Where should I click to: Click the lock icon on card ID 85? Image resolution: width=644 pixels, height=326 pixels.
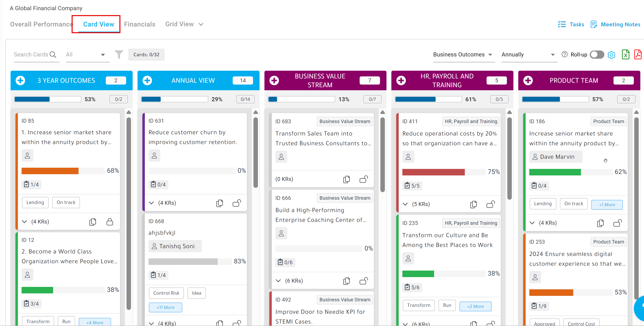pos(110,222)
